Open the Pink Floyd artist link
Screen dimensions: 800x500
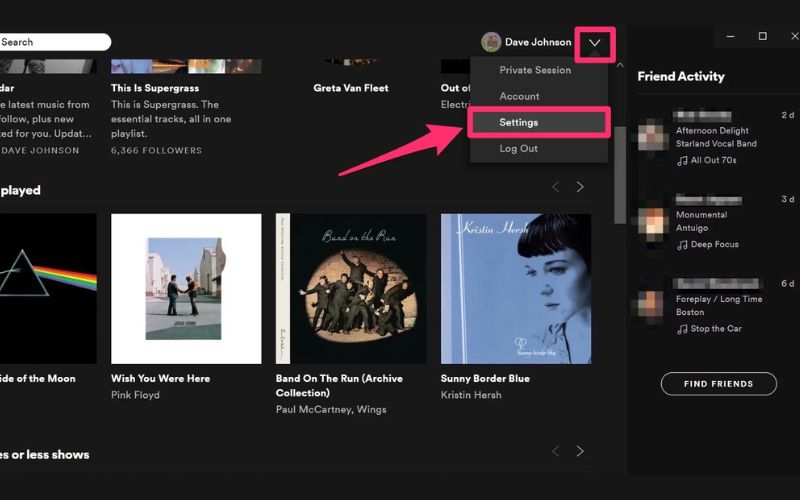pyautogui.click(x=135, y=395)
